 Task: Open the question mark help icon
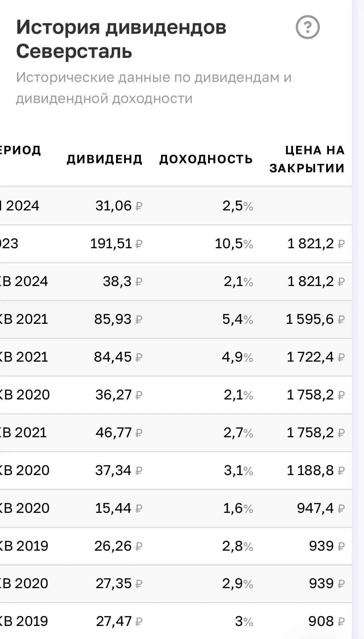307,27
